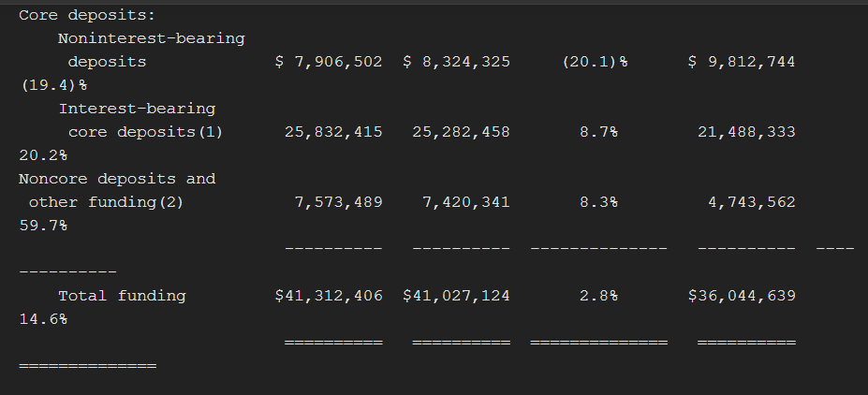Click the value 7,573,489
The width and height of the screenshot is (868, 395).
(338, 201)
